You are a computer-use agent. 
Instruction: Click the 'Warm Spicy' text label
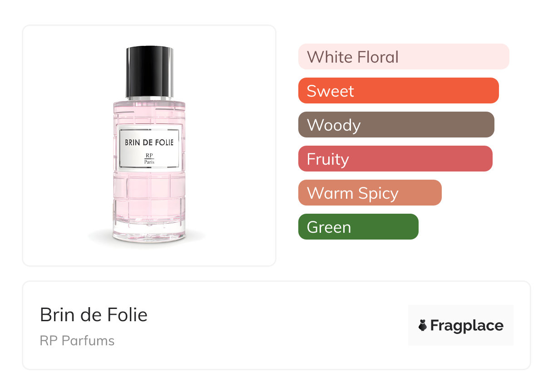(353, 193)
